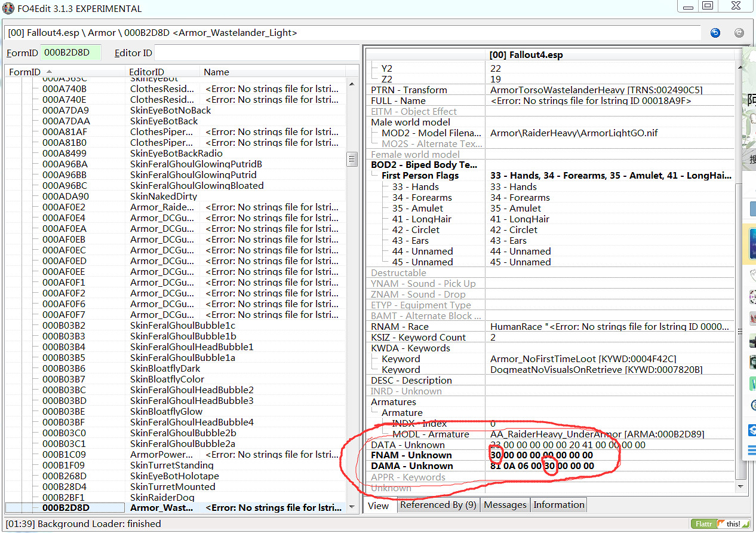
Task: Switch to the Information tab
Action: click(558, 505)
